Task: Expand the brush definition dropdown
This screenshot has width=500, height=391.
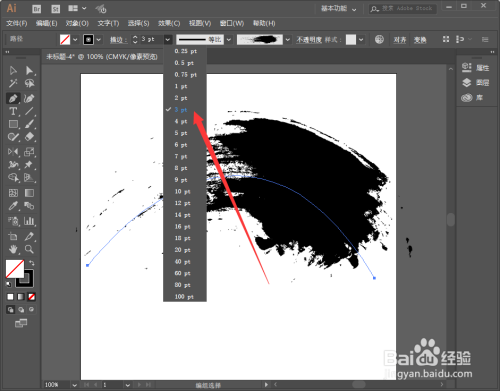Action: (x=288, y=40)
